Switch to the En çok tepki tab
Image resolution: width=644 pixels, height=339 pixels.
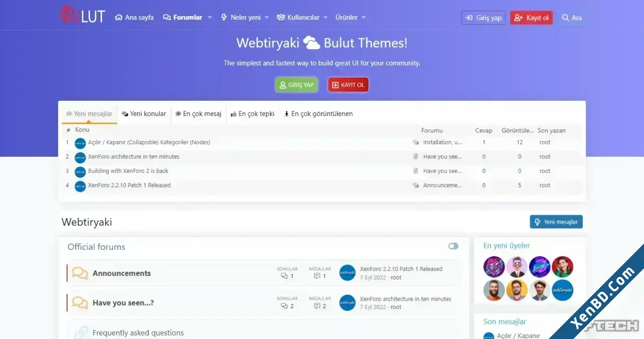tap(253, 114)
